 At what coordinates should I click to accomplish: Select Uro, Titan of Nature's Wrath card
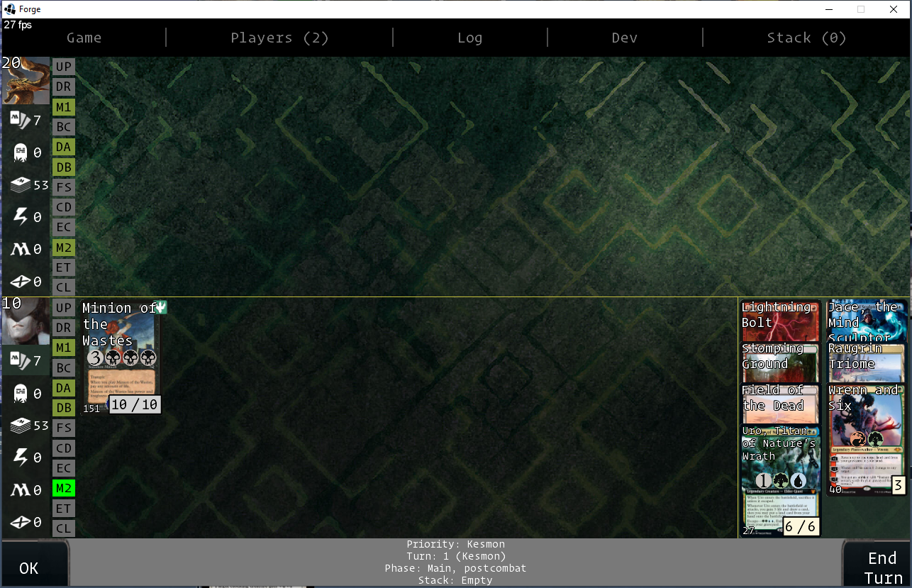[x=780, y=481]
